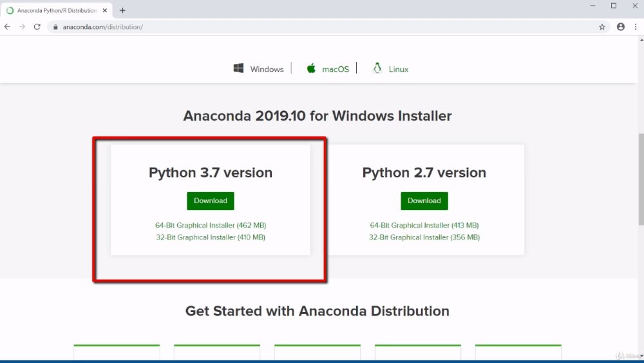Open the Chrome profile avatar icon
Screen dimensions: 644x363
(621, 26)
